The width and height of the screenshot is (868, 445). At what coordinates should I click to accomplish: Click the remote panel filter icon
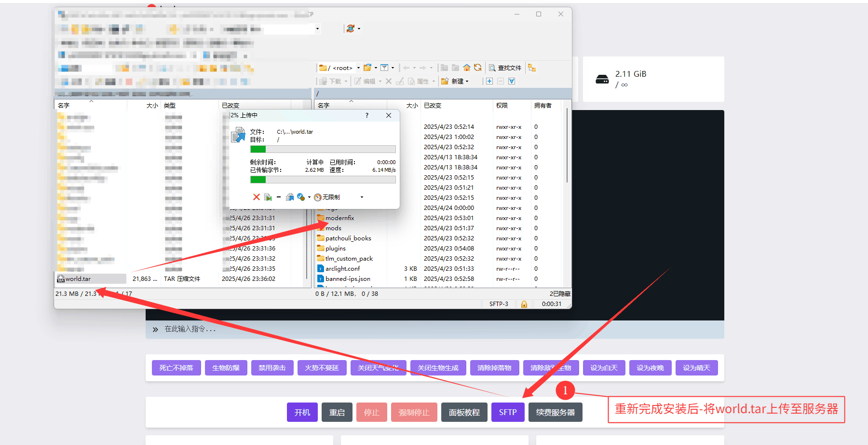(x=384, y=68)
